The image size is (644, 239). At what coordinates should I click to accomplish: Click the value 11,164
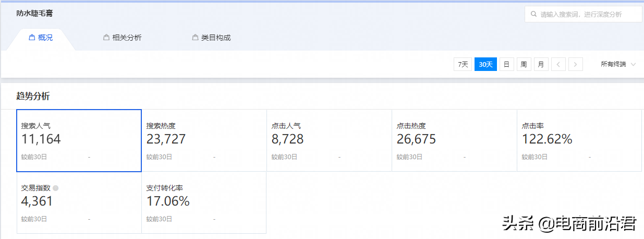41,139
